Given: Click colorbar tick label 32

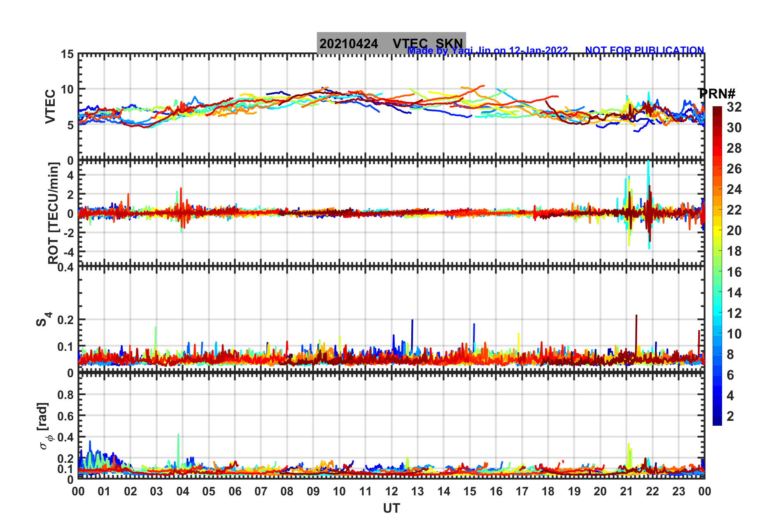Looking at the screenshot, I should point(734,107).
